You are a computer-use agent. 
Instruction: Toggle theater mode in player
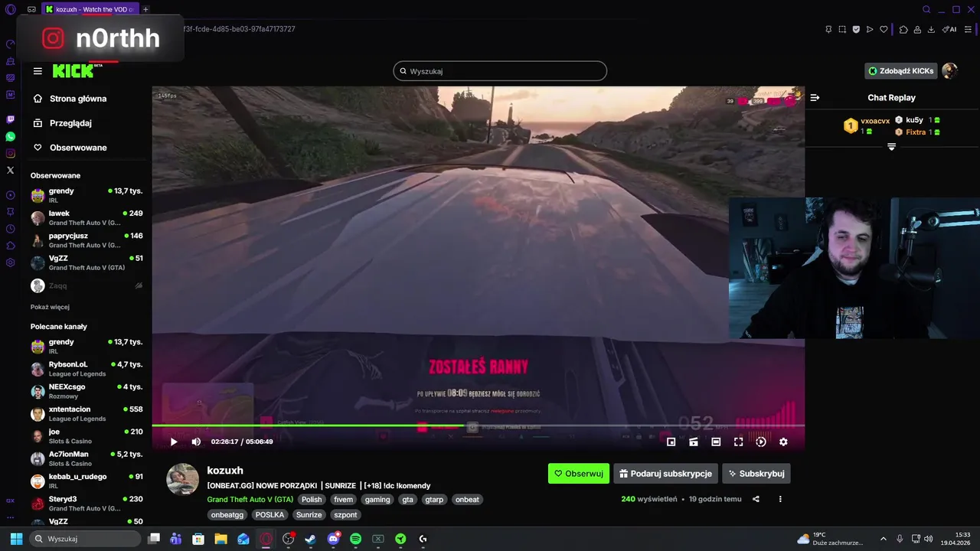pyautogui.click(x=716, y=442)
